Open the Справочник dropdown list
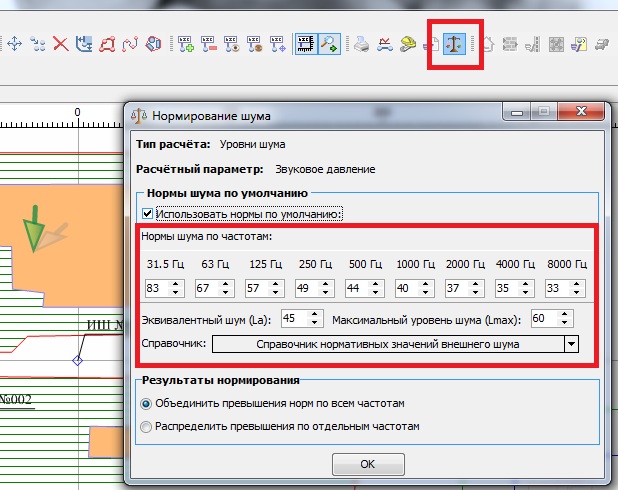618x490 pixels. click(571, 344)
